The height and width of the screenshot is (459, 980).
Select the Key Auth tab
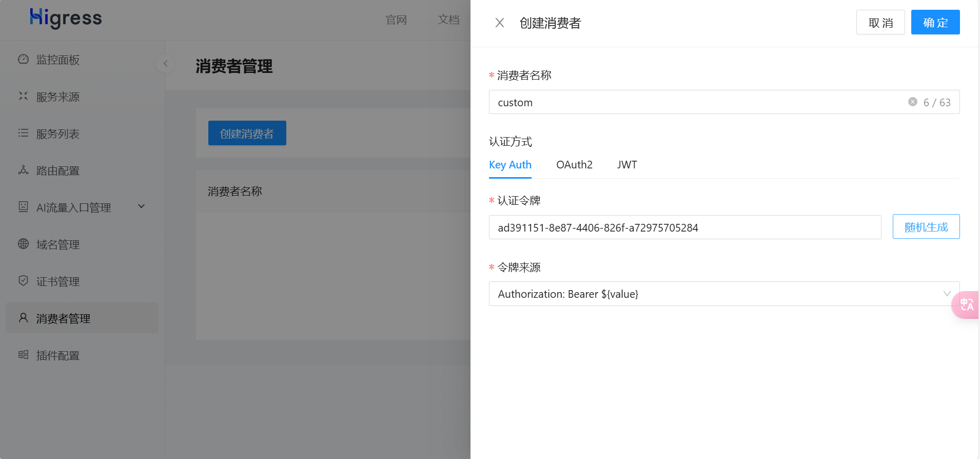510,165
